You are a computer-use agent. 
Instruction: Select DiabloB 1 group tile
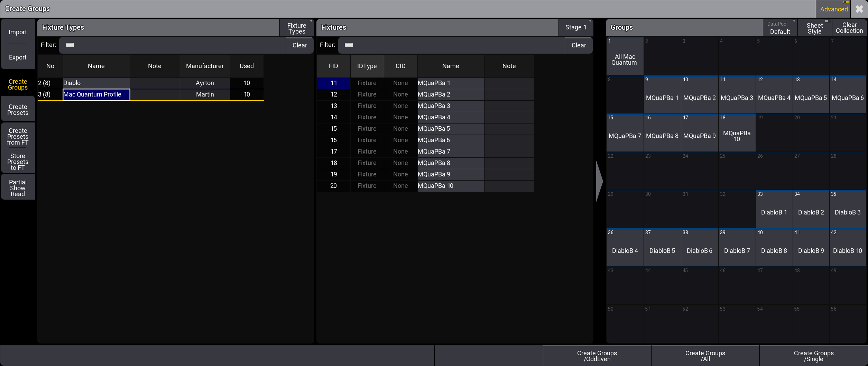coord(774,209)
